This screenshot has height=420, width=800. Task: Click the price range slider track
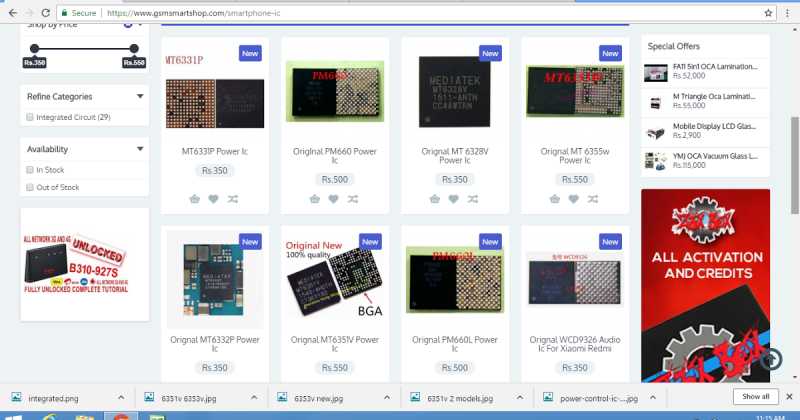tap(84, 48)
